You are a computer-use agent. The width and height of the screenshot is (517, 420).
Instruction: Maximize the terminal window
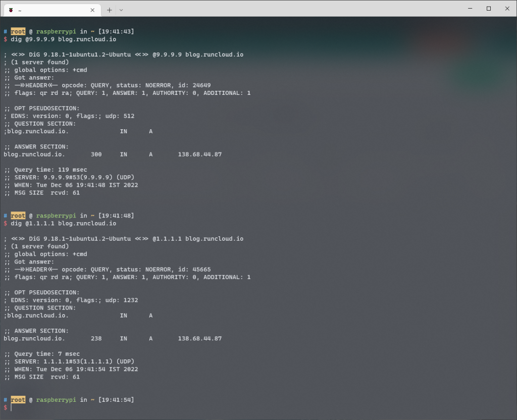(489, 9)
